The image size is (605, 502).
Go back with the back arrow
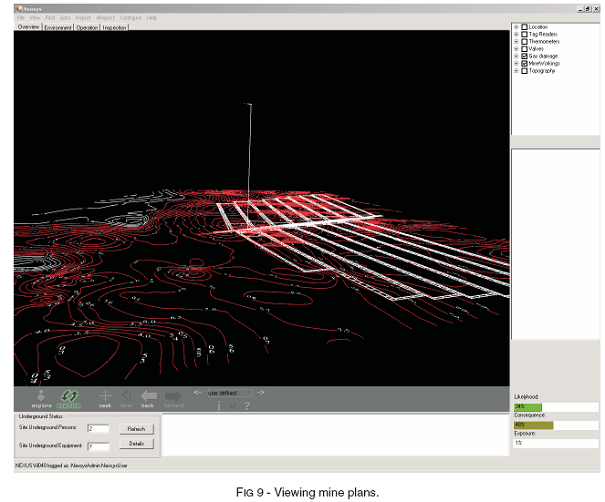pos(148,398)
